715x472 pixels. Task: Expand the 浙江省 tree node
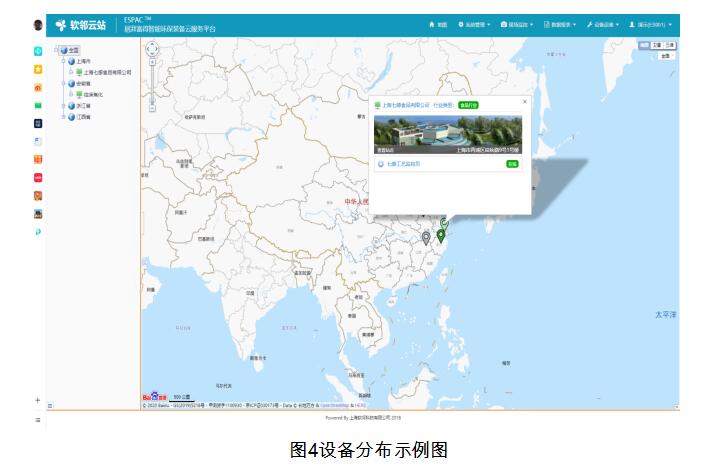(x=64, y=105)
